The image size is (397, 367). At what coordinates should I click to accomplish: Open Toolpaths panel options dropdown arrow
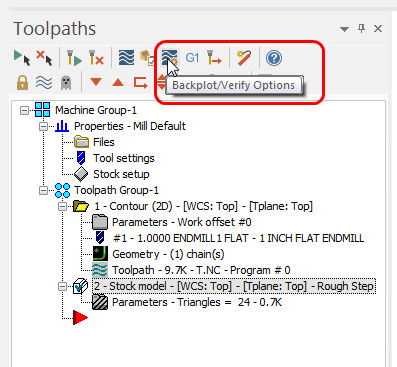pos(344,29)
